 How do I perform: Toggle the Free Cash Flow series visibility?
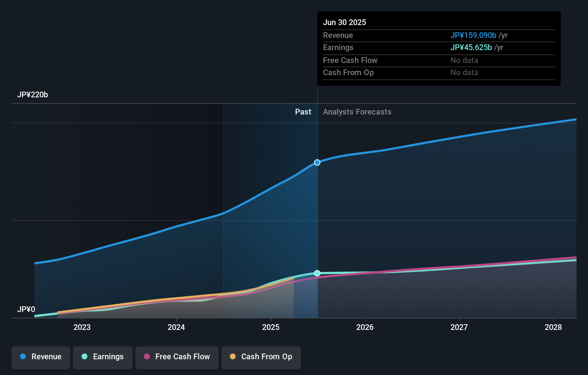(x=177, y=357)
